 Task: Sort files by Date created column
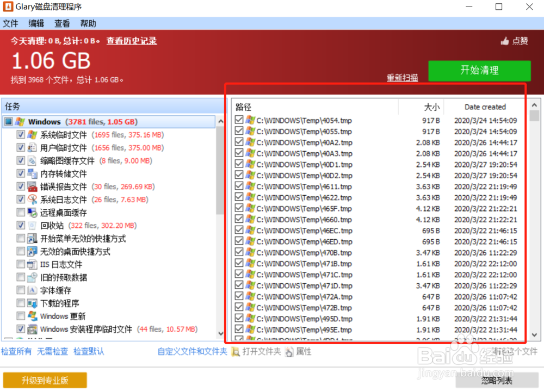tap(485, 107)
